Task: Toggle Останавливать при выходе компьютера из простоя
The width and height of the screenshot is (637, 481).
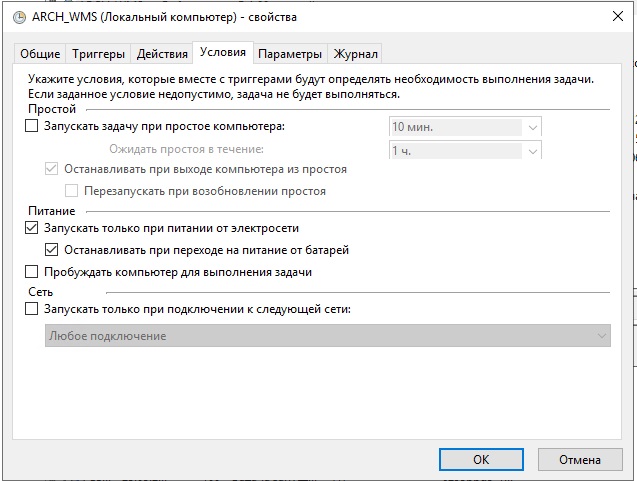Action: [53, 170]
